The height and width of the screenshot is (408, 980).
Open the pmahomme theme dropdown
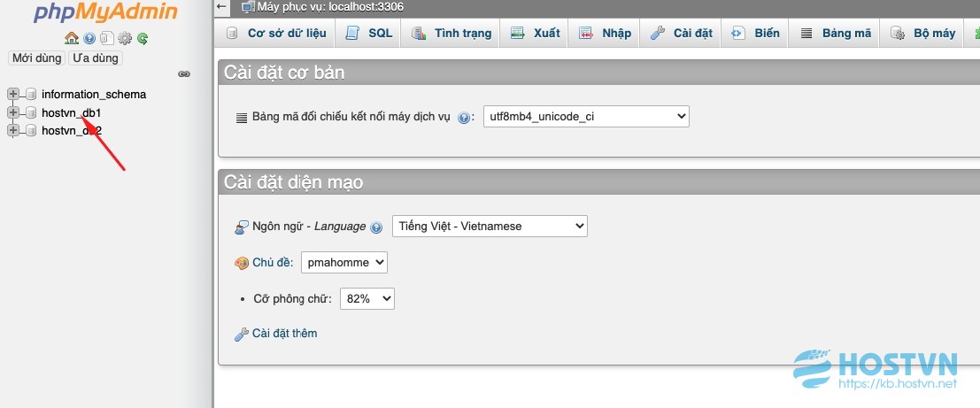(344, 263)
